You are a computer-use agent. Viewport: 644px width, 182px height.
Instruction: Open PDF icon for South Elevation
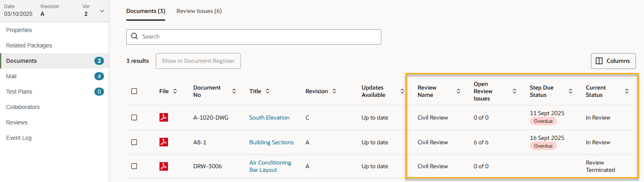coord(164,118)
